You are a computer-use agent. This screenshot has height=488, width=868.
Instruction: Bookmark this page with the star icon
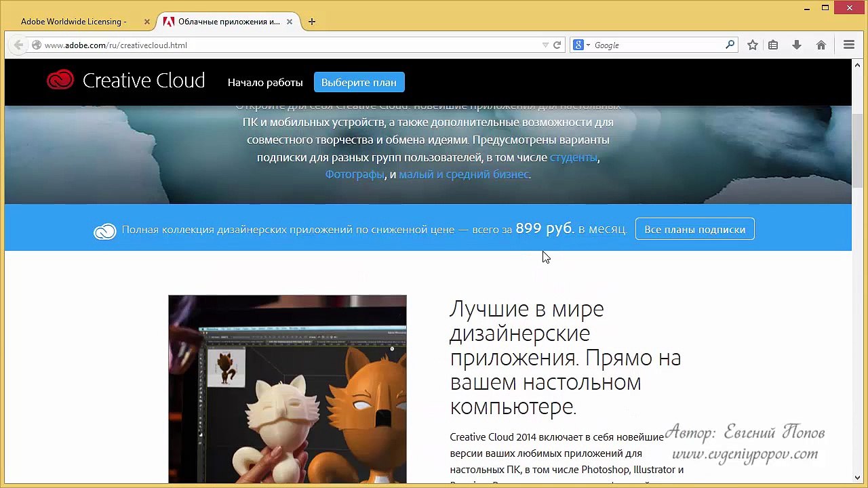[752, 45]
